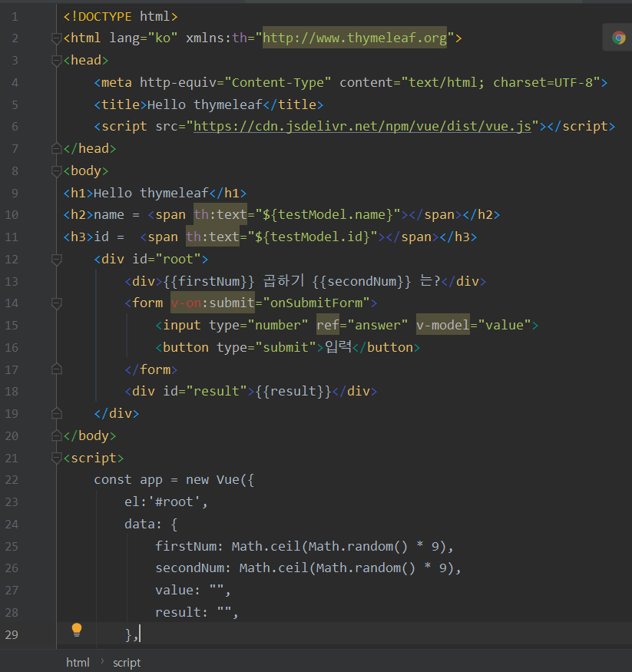Click the meta http-equiv tag text
Screen dimensions: 632x672
tap(350, 82)
